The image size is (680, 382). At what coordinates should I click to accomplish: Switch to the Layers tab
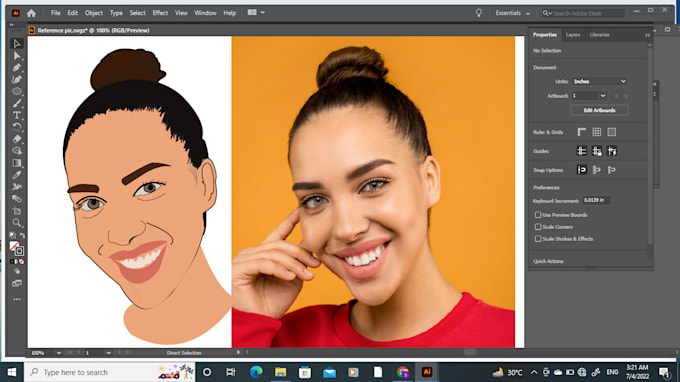573,35
